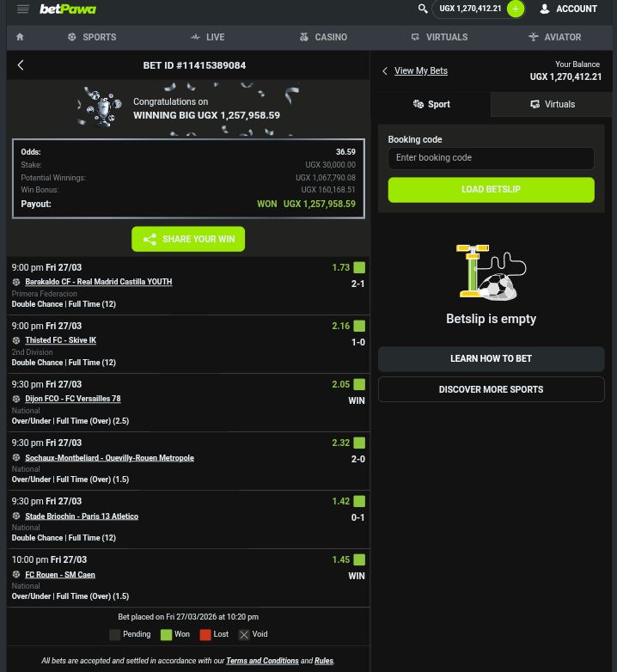Screen dimensions: 617x672
Task: Go to home via house icon
Action: coord(20,37)
